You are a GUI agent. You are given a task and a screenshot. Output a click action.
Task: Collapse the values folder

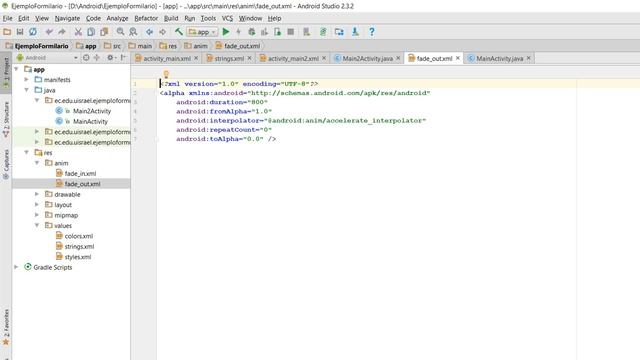point(37,225)
